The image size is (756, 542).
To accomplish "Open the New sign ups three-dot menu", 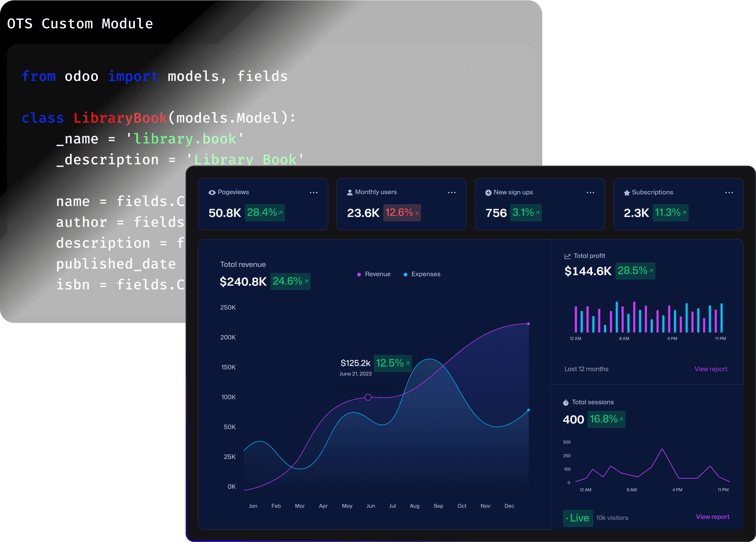I will point(590,192).
